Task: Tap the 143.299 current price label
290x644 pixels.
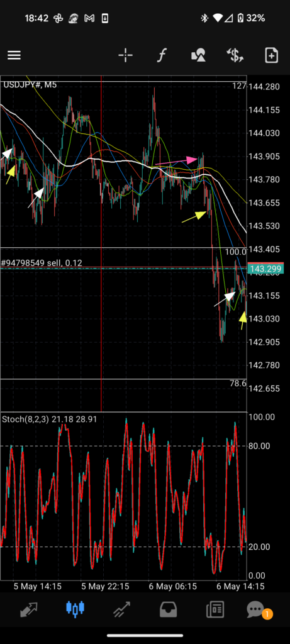Action: (x=265, y=269)
